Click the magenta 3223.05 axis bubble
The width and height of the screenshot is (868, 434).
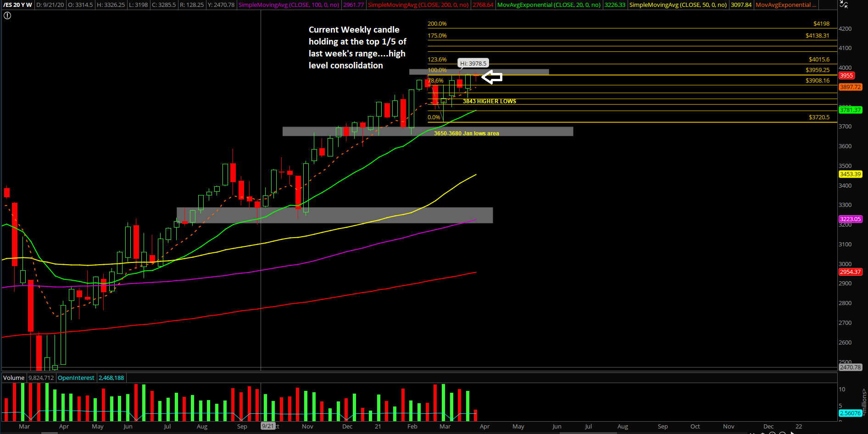[851, 219]
